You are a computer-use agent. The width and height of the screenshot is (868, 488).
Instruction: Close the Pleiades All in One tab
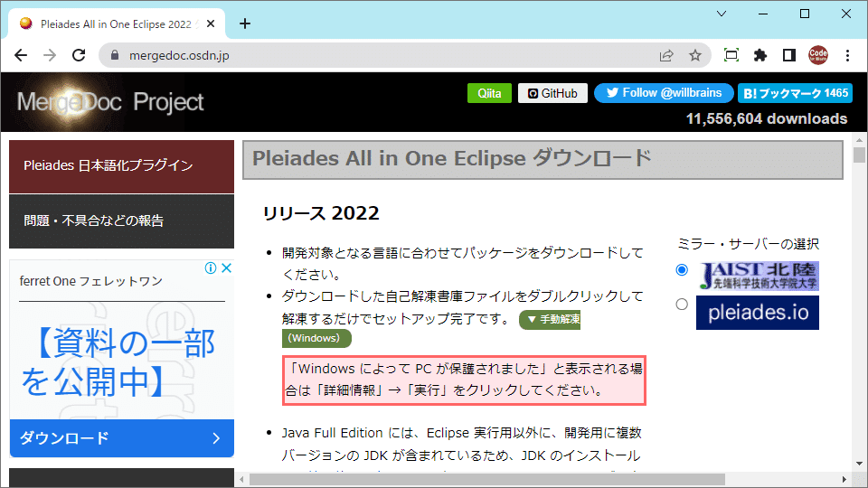211,23
